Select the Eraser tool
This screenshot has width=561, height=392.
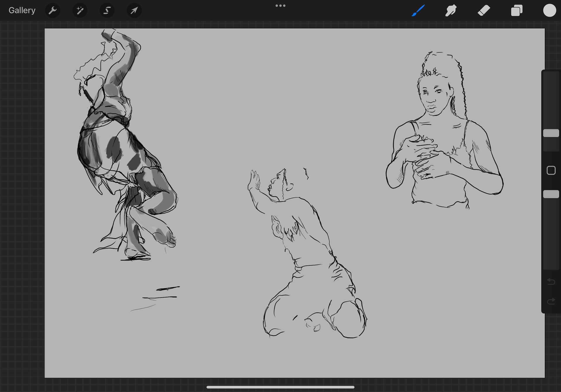coord(484,11)
